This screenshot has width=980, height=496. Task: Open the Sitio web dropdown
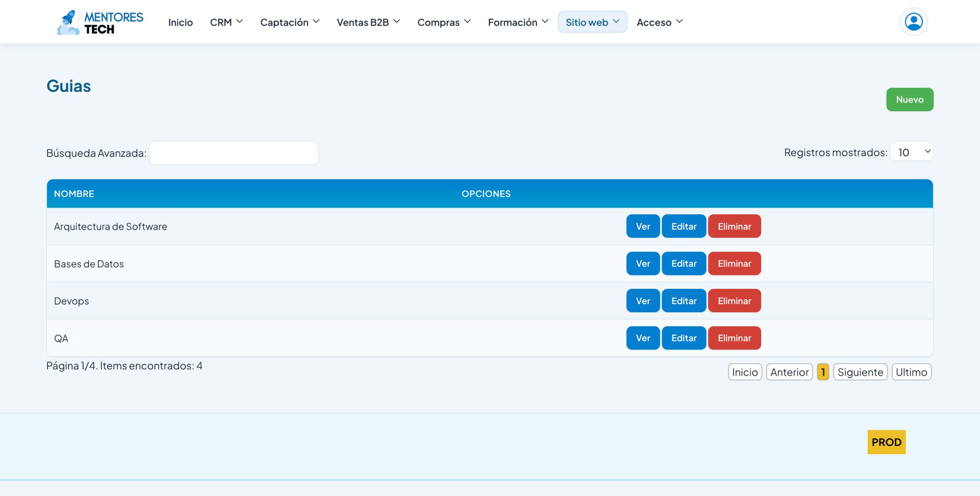click(x=593, y=22)
